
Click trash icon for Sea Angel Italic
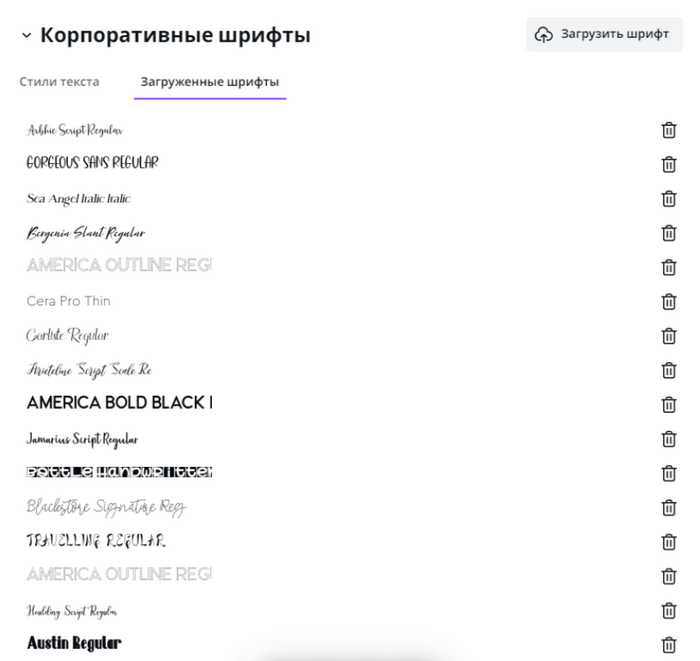click(669, 199)
